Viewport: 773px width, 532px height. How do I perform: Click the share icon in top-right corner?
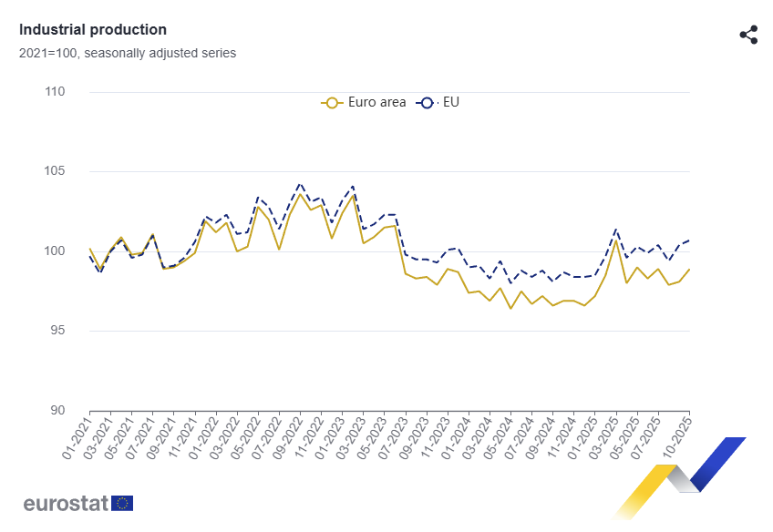[x=748, y=36]
